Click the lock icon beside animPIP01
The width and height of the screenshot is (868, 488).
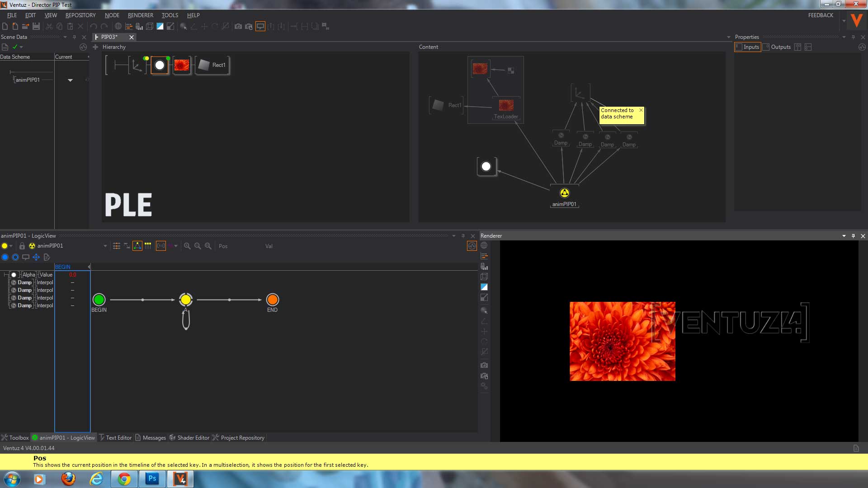point(22,246)
